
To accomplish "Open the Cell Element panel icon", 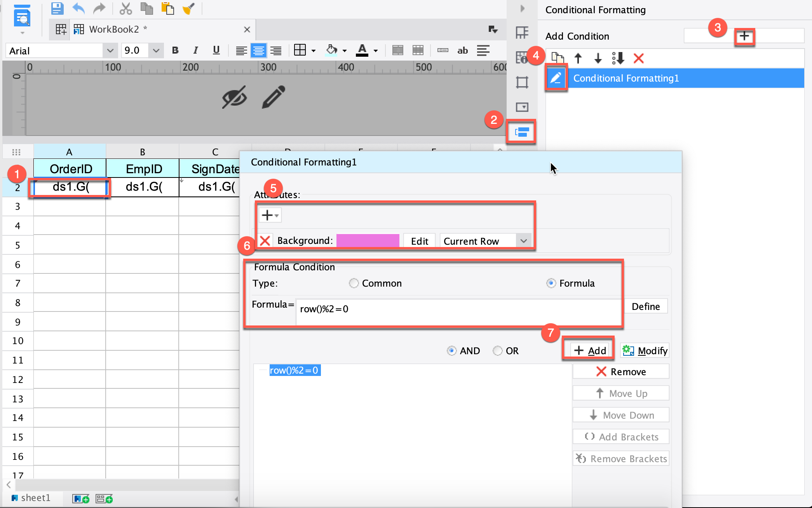I will (x=522, y=33).
